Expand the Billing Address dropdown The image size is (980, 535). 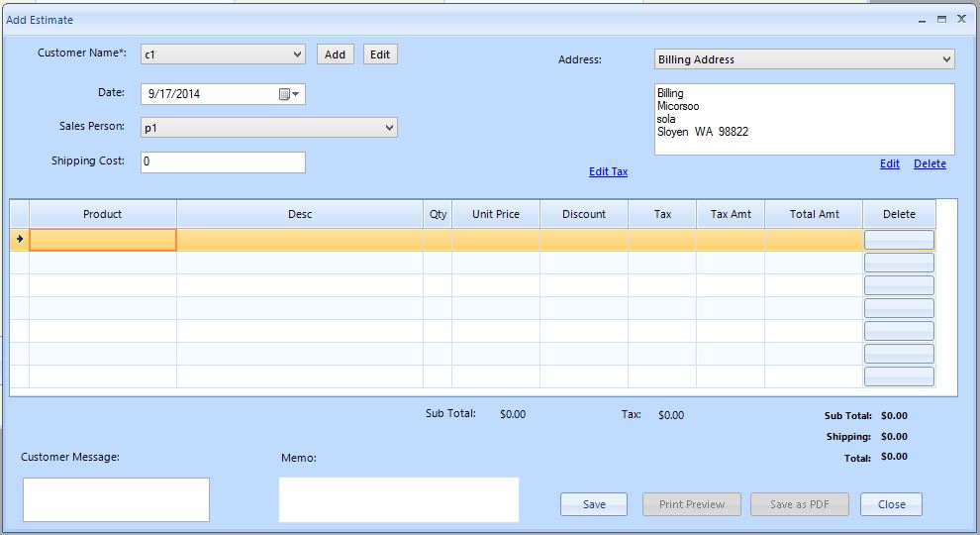click(946, 59)
